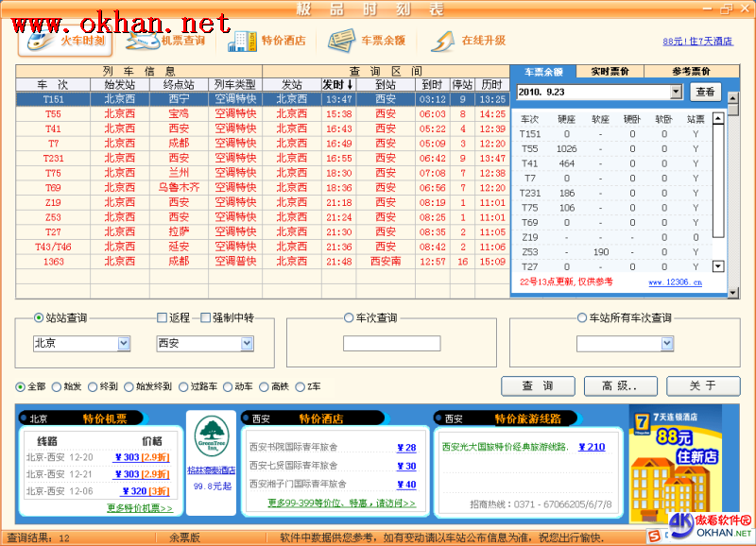The image size is (756, 546).
Task: Open 更多99-399等价位 hotel deals link
Action: point(341,503)
